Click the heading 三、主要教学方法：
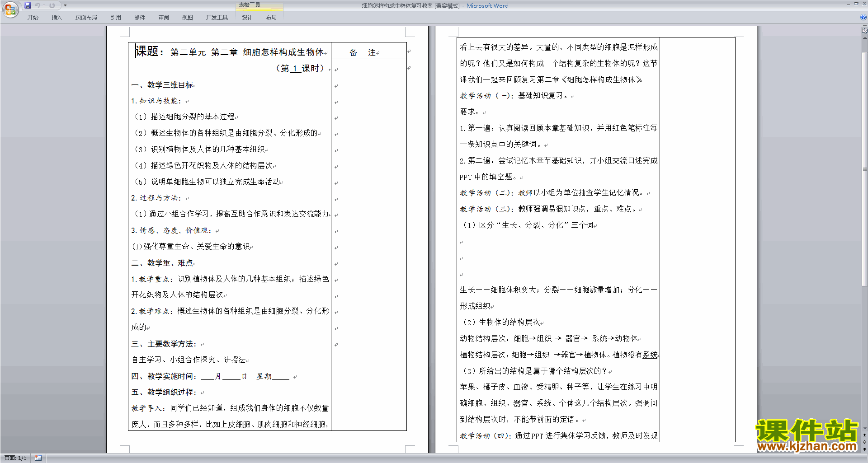Viewport: 868px width, 463px height. click(164, 344)
